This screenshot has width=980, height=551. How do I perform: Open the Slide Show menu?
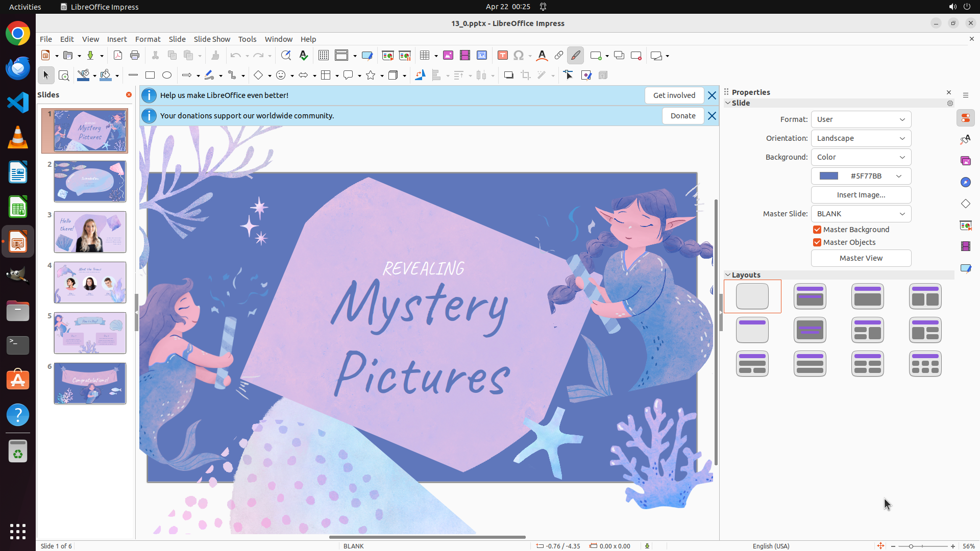(x=212, y=39)
